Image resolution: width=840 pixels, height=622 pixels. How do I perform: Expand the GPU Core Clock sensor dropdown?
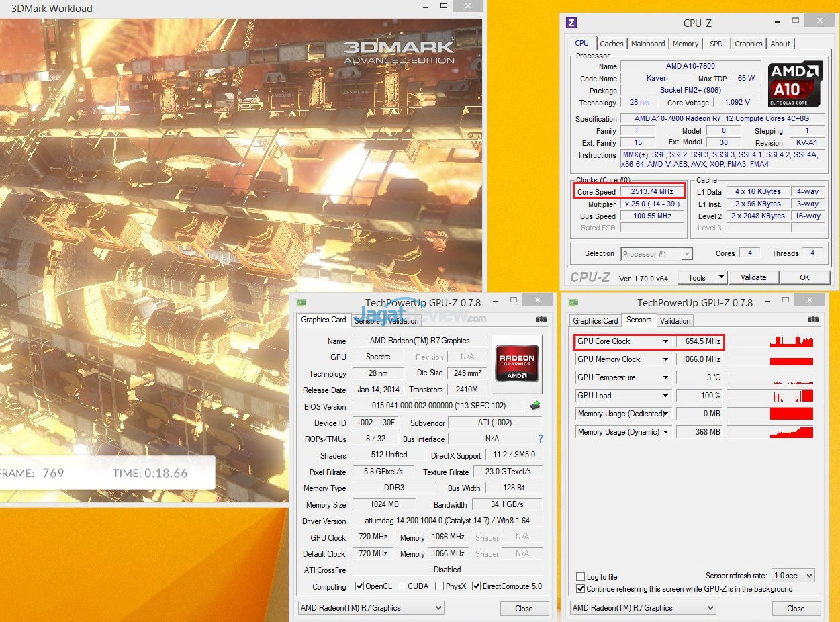point(665,341)
